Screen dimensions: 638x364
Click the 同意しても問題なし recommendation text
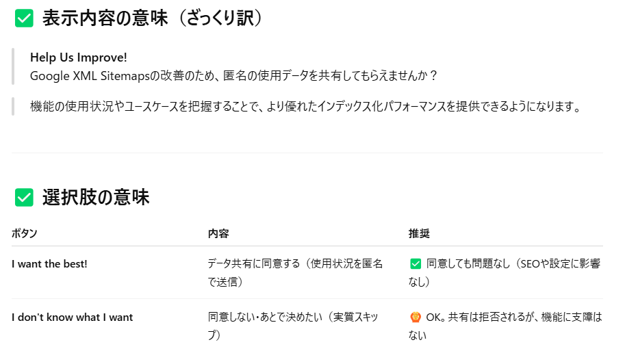click(505, 272)
